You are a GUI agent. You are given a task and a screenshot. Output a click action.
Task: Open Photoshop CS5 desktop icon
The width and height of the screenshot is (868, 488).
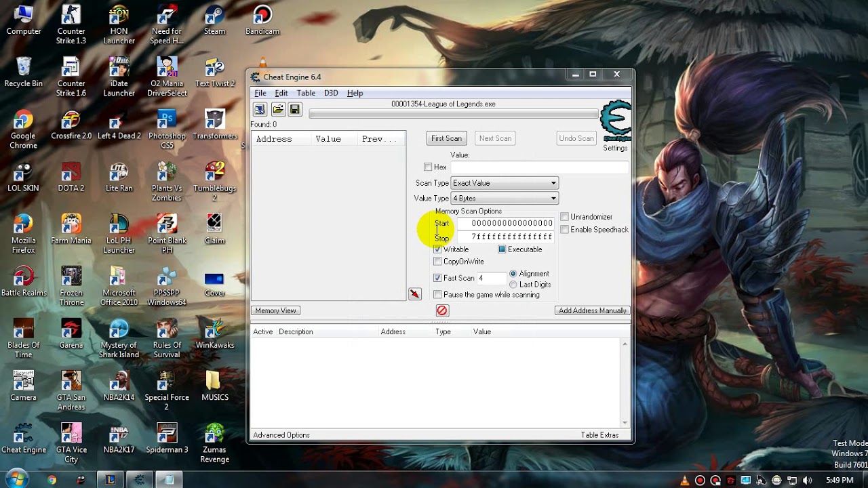click(x=167, y=129)
